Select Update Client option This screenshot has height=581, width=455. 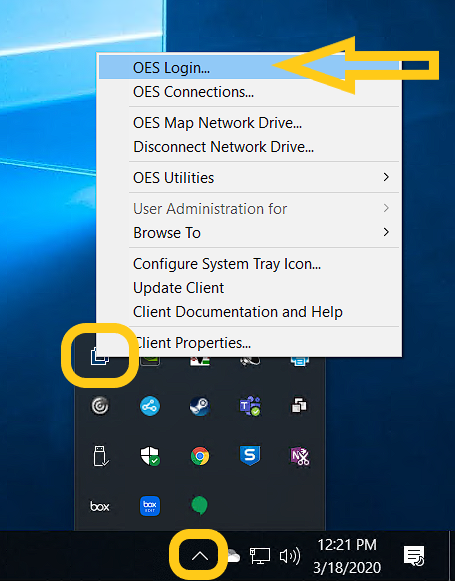point(250,288)
